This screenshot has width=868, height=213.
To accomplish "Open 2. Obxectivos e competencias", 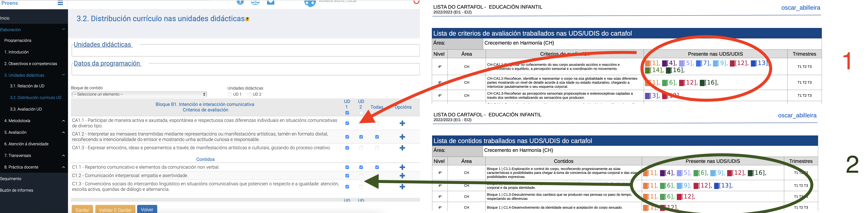I will click(x=31, y=63).
